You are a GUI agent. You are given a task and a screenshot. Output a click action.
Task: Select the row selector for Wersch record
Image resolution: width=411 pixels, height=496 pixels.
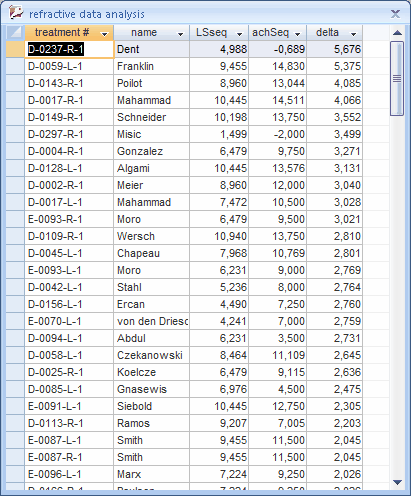pos(15,236)
